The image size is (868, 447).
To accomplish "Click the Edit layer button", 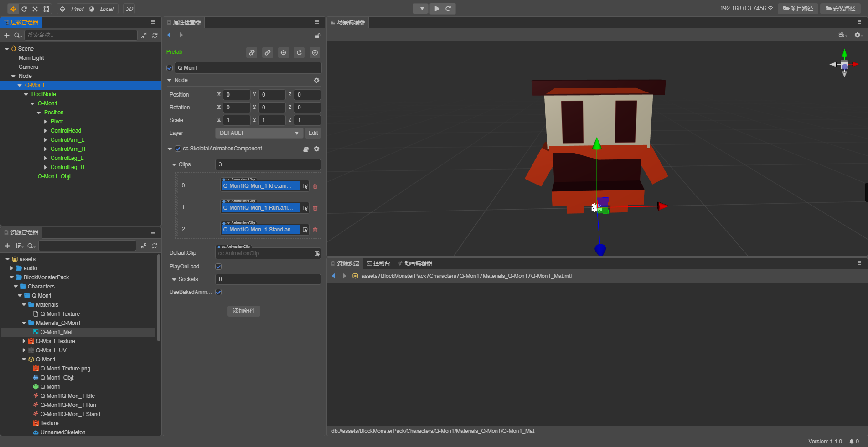I will coord(313,133).
